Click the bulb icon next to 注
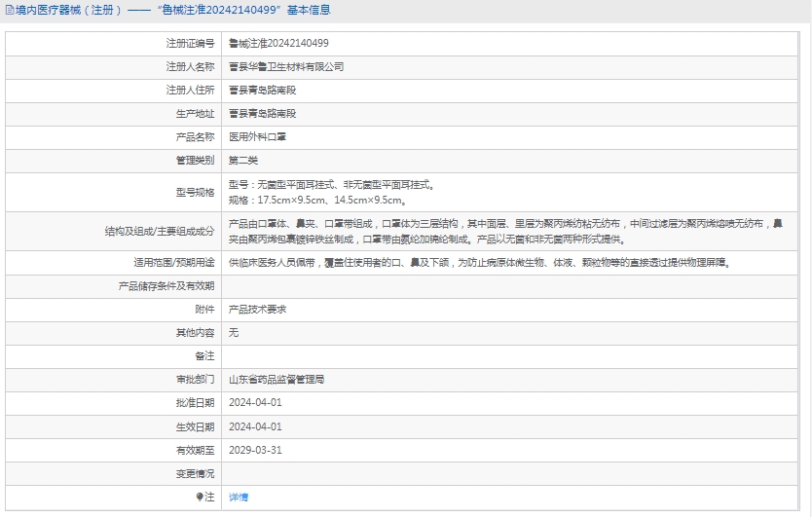812x517 pixels. pyautogui.click(x=200, y=497)
